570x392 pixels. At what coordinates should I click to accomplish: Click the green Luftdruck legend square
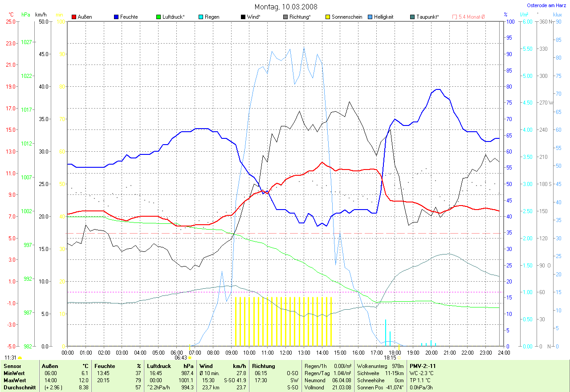coord(159,17)
